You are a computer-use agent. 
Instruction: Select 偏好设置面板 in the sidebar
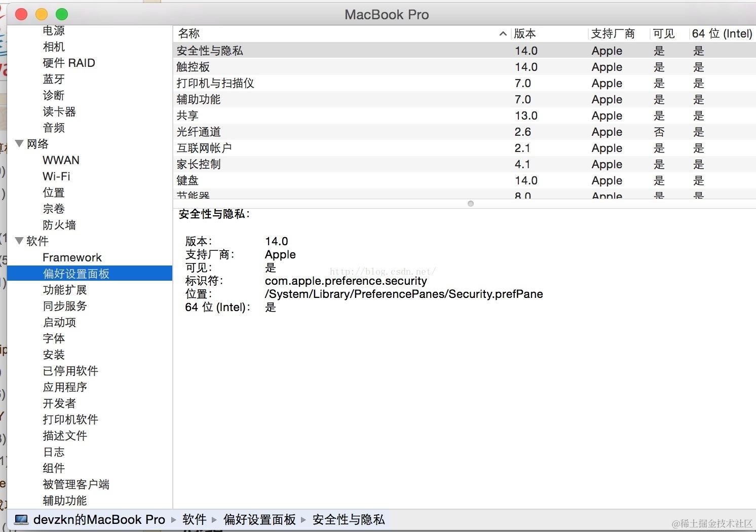coord(90,274)
